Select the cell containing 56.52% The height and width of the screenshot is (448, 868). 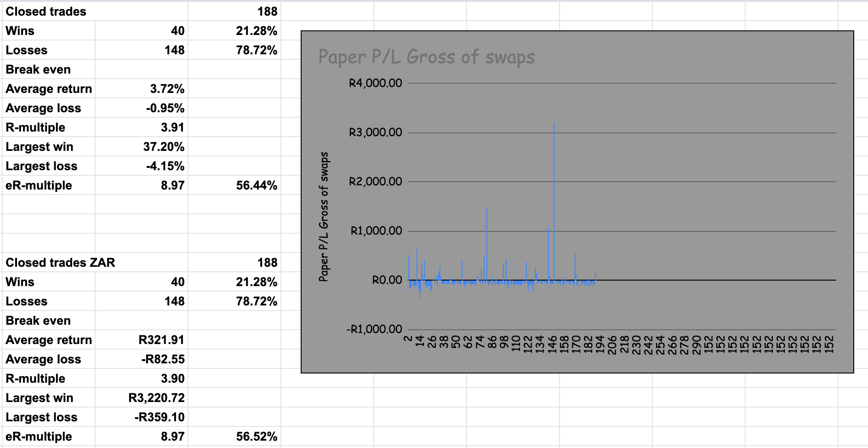tap(257, 437)
